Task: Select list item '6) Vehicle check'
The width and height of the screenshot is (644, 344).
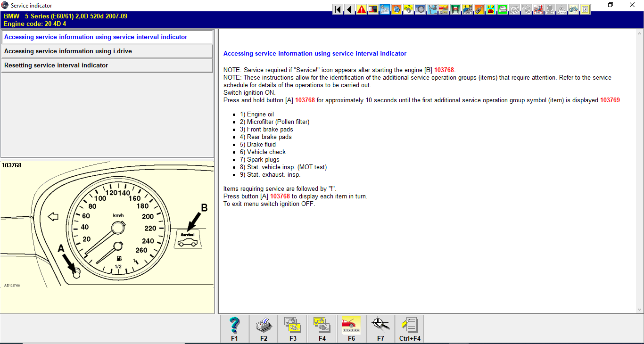Action: tap(263, 152)
